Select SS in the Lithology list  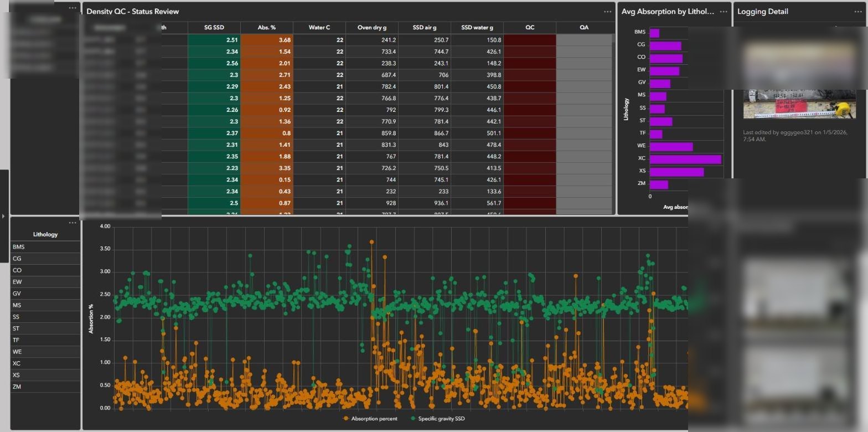point(45,317)
